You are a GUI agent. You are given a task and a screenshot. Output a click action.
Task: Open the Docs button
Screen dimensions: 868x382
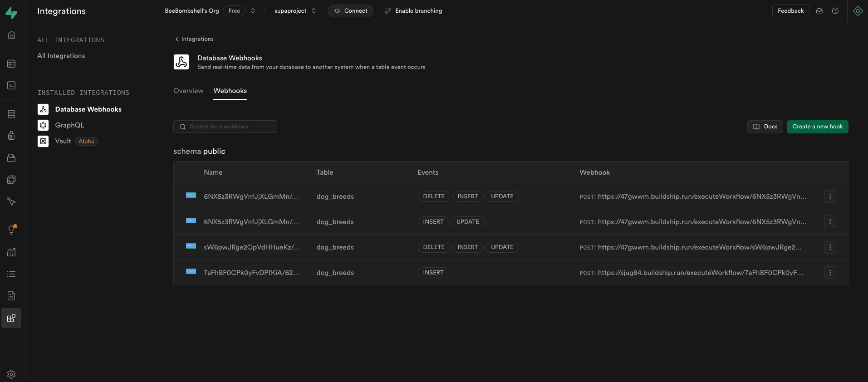pos(765,127)
